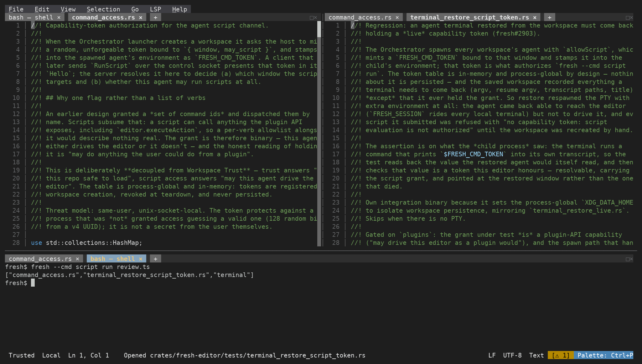Viewport: 642px width, 364px height.
Task: Click the warning count badge in status bar
Action: click(561, 355)
